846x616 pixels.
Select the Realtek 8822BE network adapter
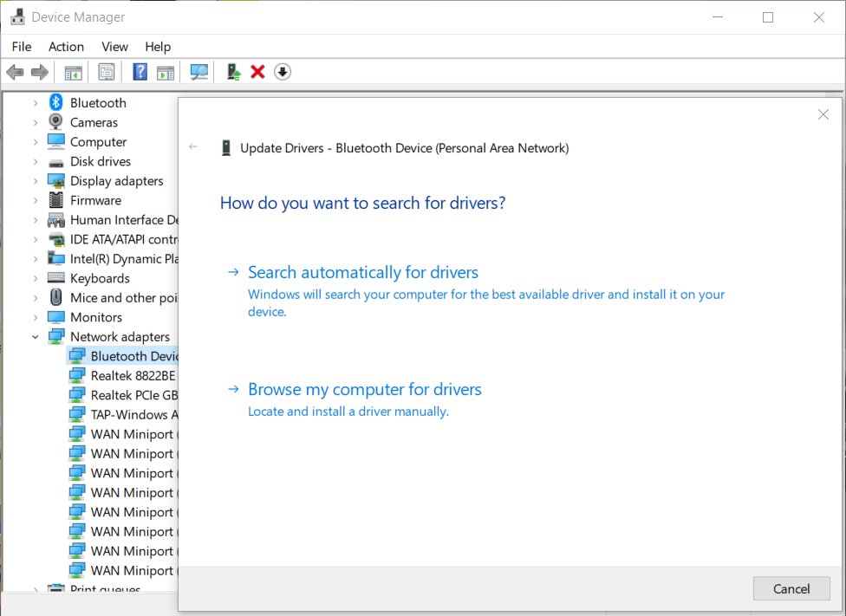click(124, 375)
